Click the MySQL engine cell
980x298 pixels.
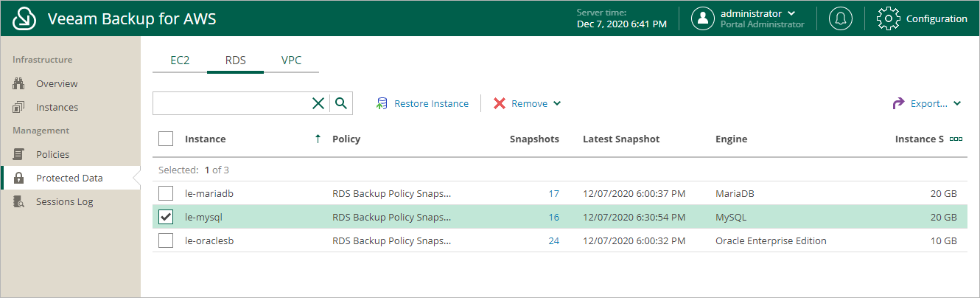tap(731, 218)
